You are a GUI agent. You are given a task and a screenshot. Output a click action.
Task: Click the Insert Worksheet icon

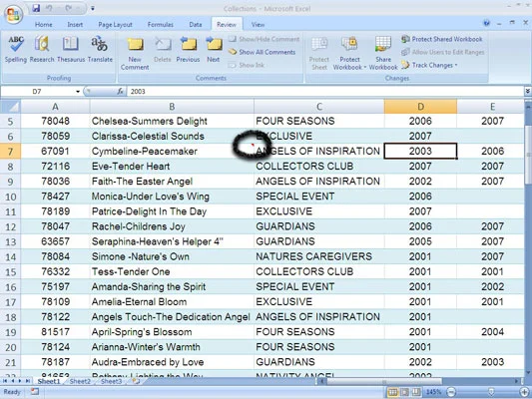coord(136,381)
